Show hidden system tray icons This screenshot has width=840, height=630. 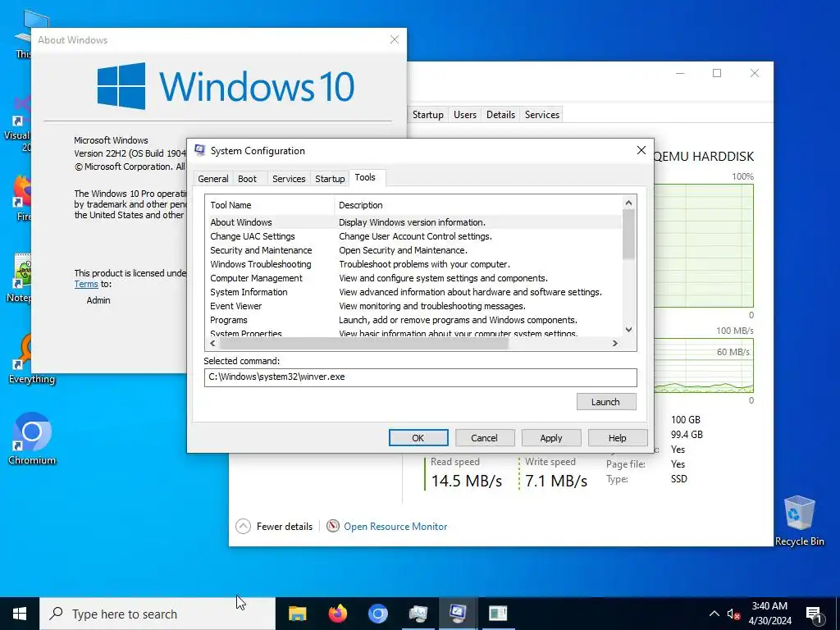coord(714,614)
